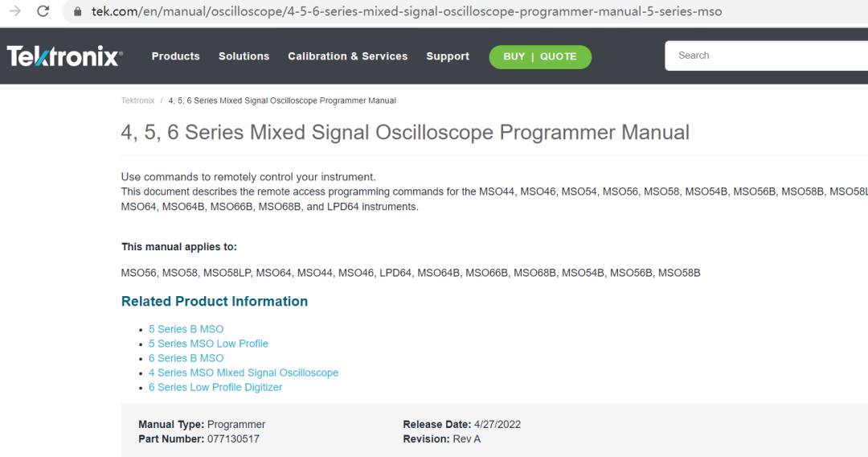
Task: Focus the Search input field
Action: click(767, 56)
